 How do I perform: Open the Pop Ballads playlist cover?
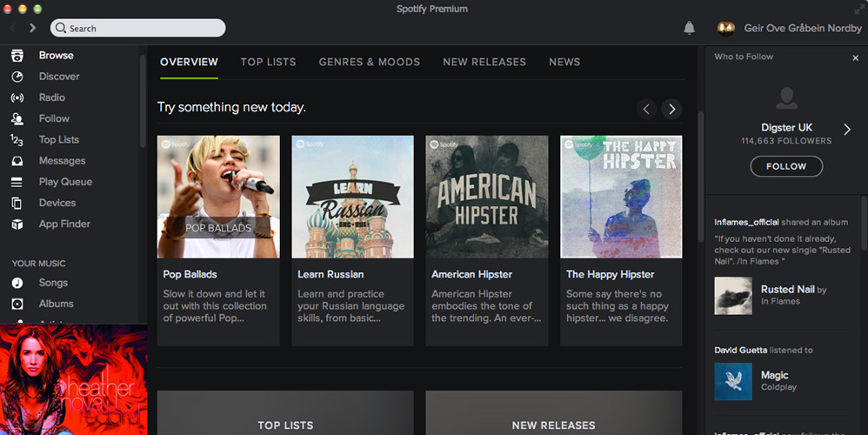coord(218,197)
